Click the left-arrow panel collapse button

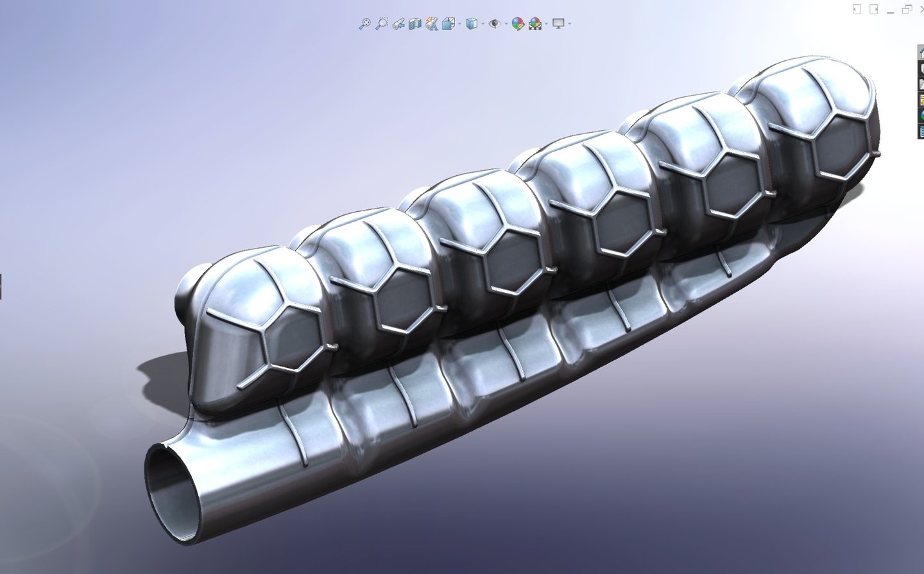(857, 9)
